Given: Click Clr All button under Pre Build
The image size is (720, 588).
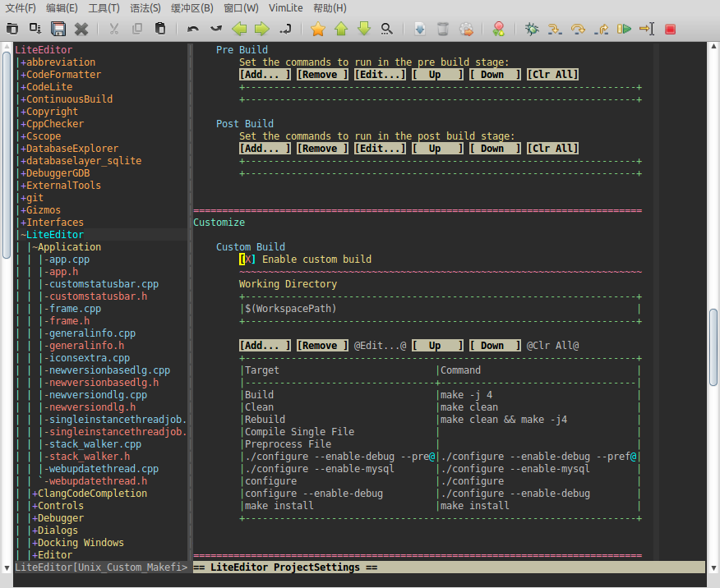Looking at the screenshot, I should pos(552,74).
